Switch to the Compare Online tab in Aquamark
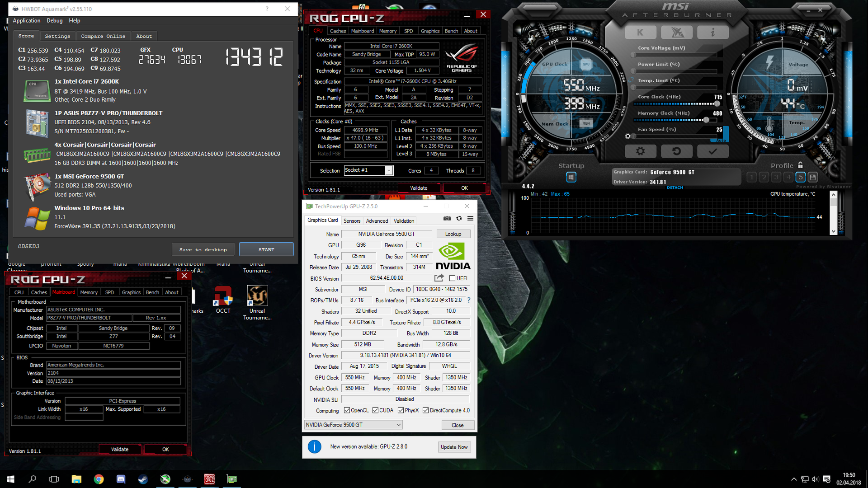Viewport: 868px width, 488px height. coord(103,36)
